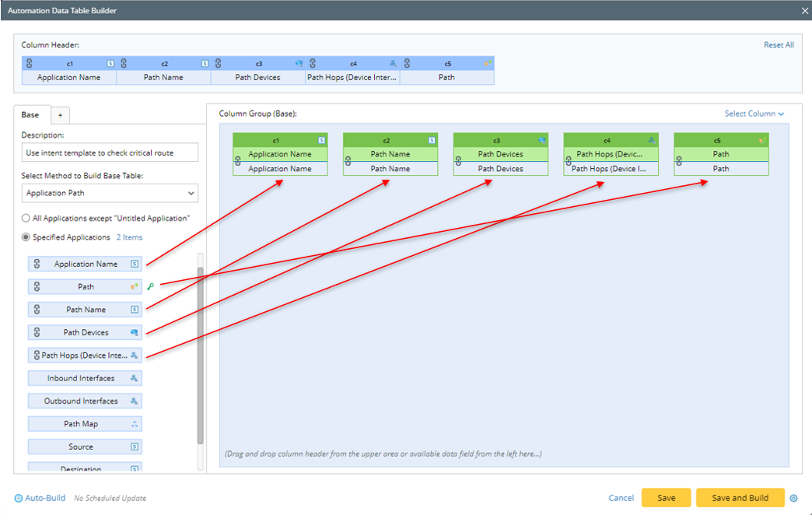
Task: Click header cell Path Devices under c3
Action: [x=258, y=77]
